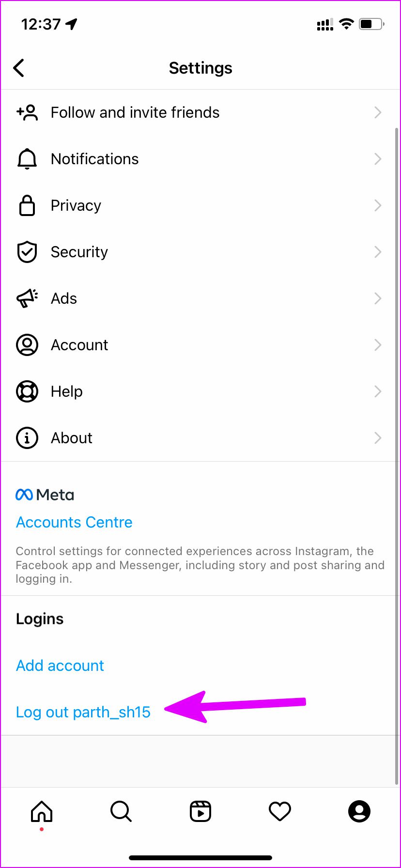Tap Add account link
Viewport: 401px width, 868px height.
pos(60,666)
